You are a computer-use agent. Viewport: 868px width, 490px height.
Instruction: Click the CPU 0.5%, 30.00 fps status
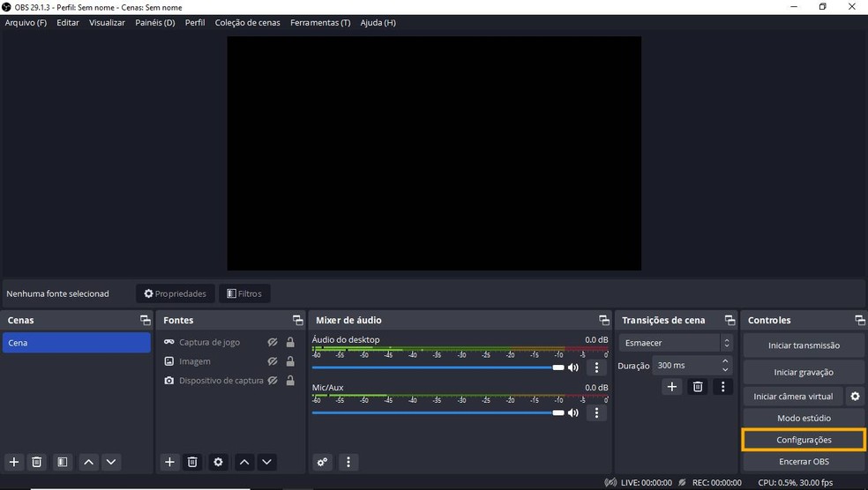(795, 482)
